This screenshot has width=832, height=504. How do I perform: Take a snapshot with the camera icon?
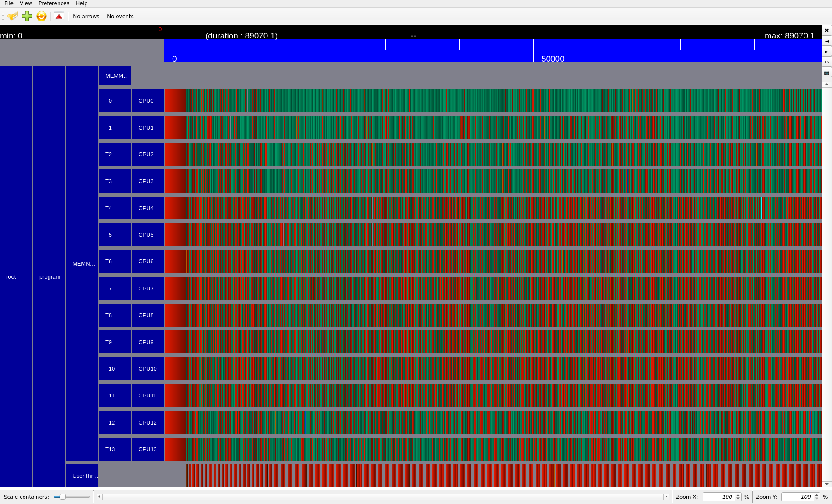coord(826,72)
